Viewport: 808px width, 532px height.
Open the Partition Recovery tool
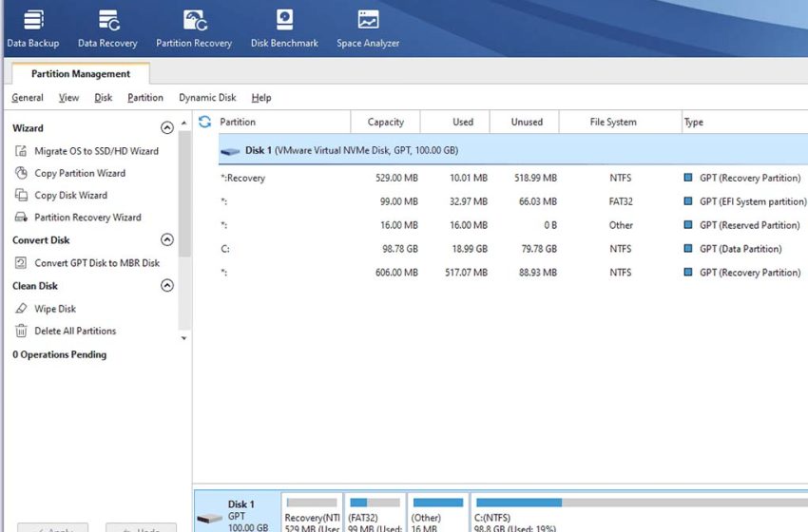[194, 28]
